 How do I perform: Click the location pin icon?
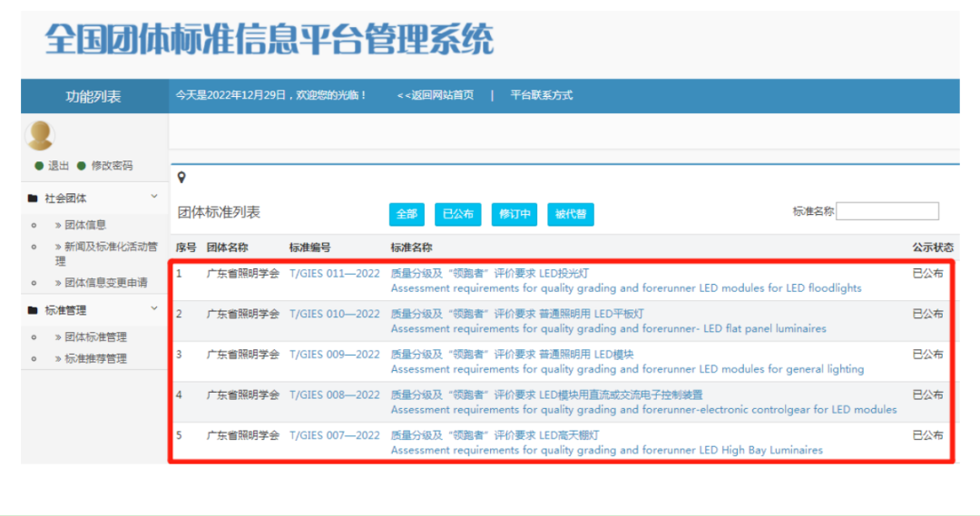click(x=181, y=178)
